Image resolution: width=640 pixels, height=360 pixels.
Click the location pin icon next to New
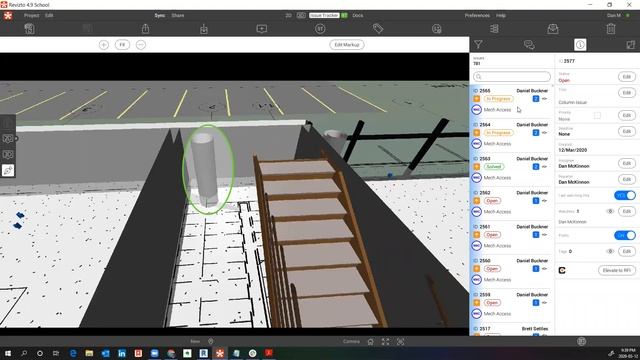tap(211, 341)
